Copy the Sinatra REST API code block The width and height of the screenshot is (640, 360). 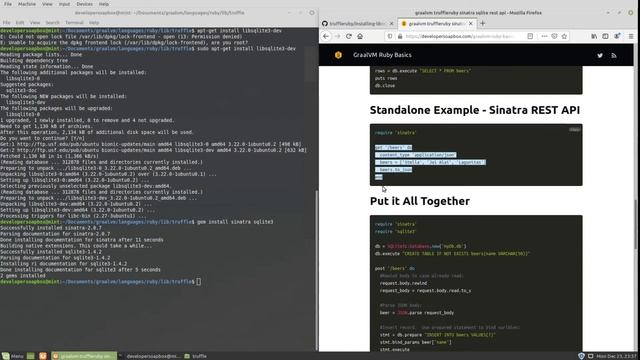point(574,130)
